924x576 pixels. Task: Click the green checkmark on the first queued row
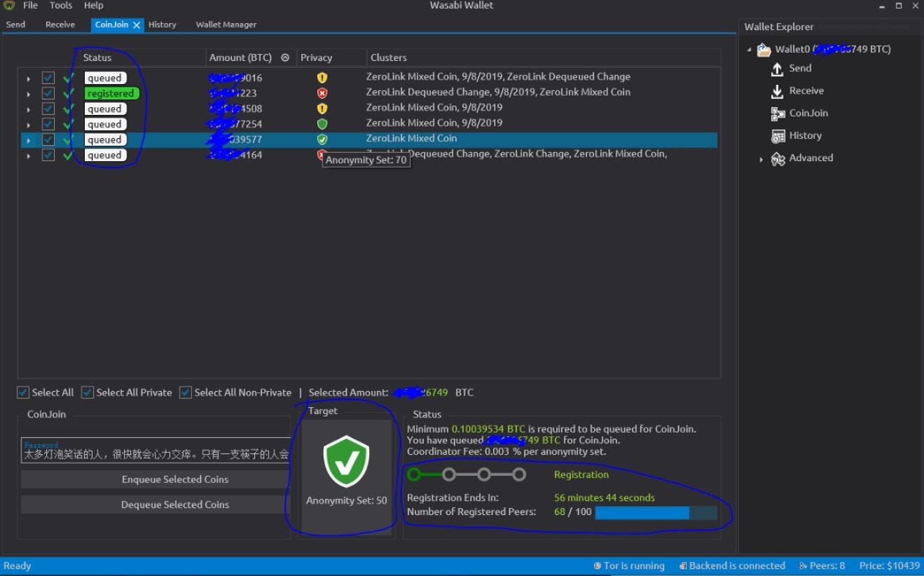pyautogui.click(x=68, y=78)
